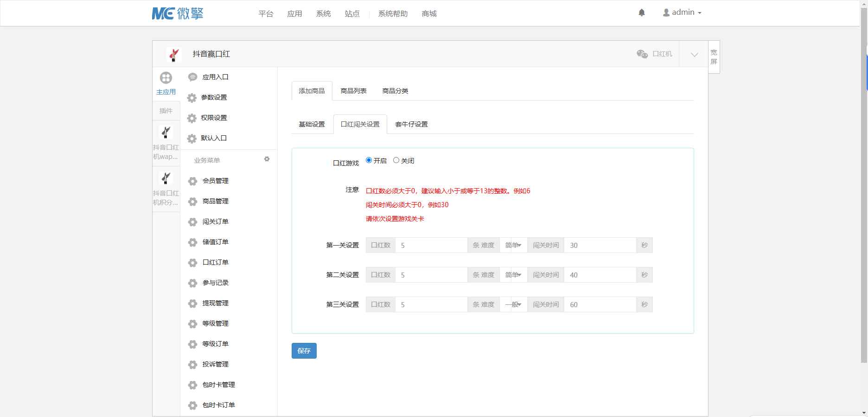Click the 保存 save button

pos(304,351)
